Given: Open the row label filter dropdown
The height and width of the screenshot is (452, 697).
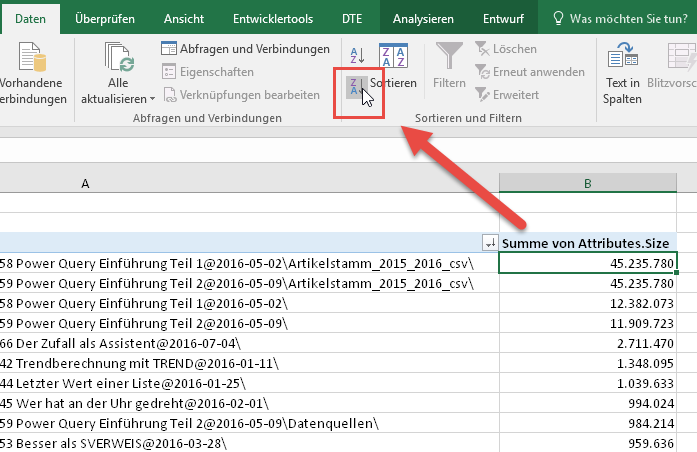Looking at the screenshot, I should (x=489, y=243).
